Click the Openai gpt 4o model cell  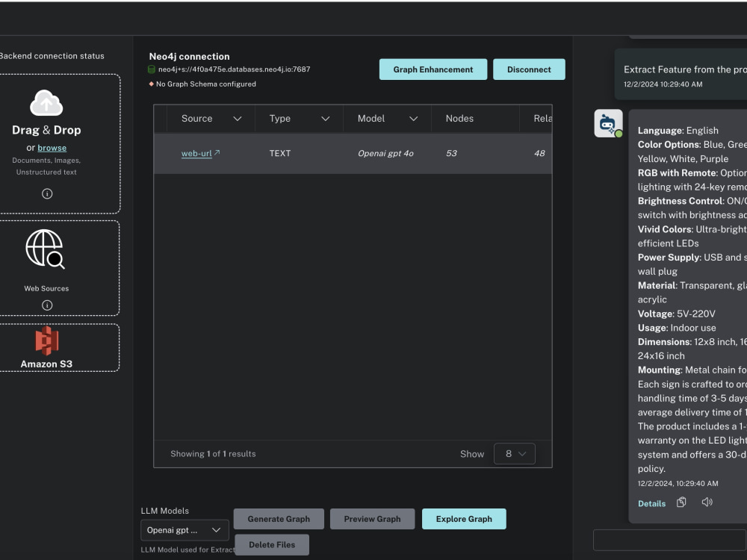(385, 153)
